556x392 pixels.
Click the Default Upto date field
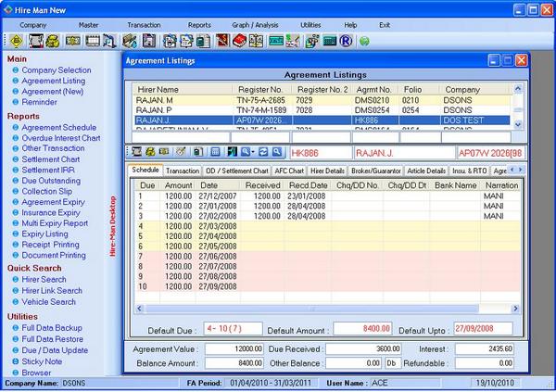coord(484,329)
